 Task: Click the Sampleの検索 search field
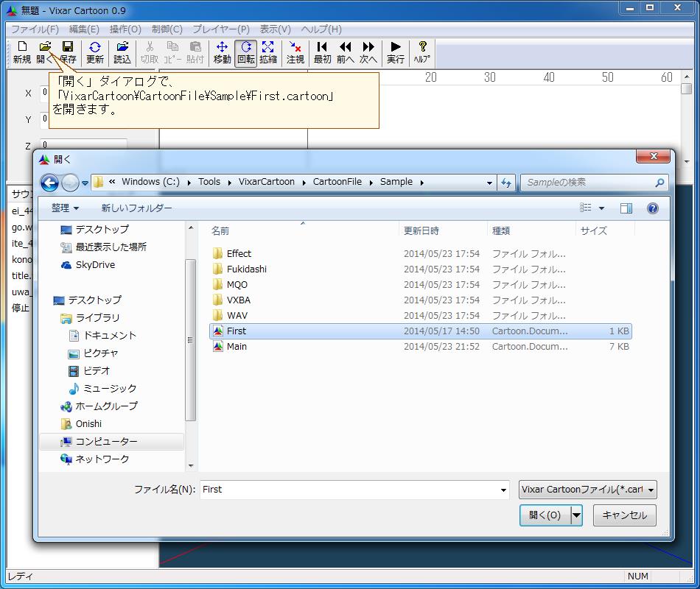click(x=588, y=183)
